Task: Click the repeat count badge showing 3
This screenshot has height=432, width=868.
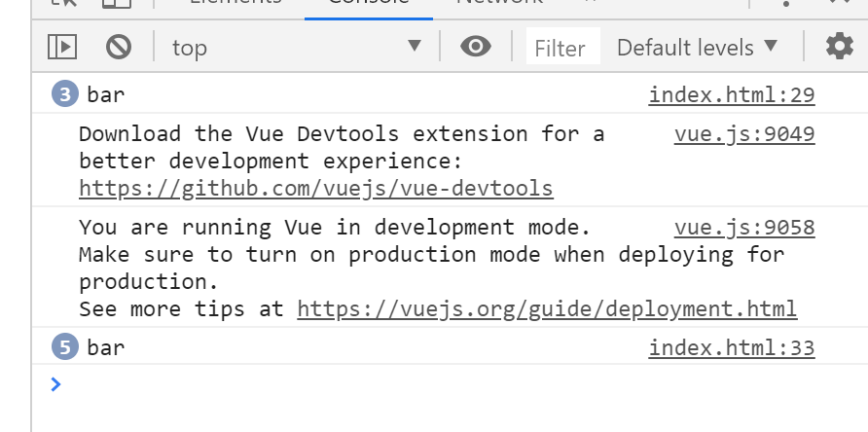Action: [66, 95]
